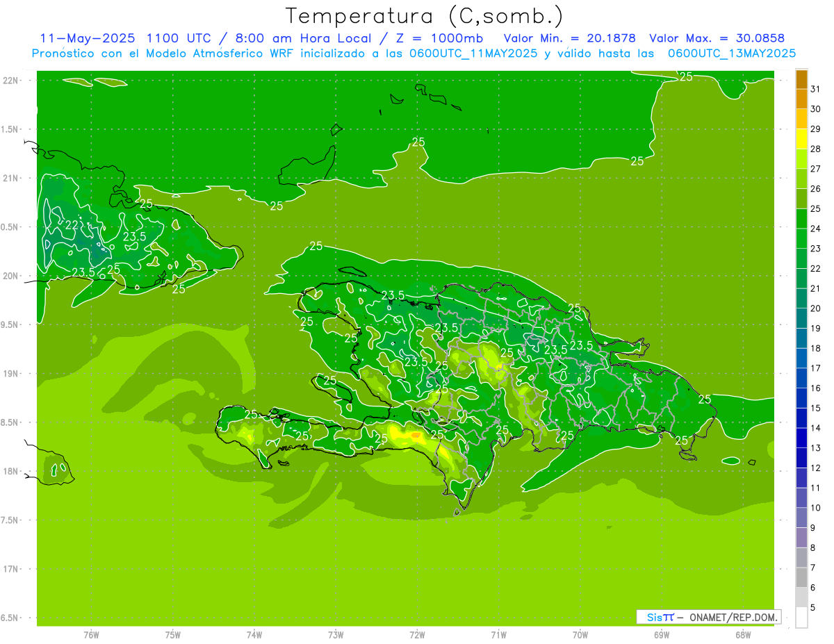Click the teal swatch between 19 and 20
The image size is (834, 644).
[801, 319]
